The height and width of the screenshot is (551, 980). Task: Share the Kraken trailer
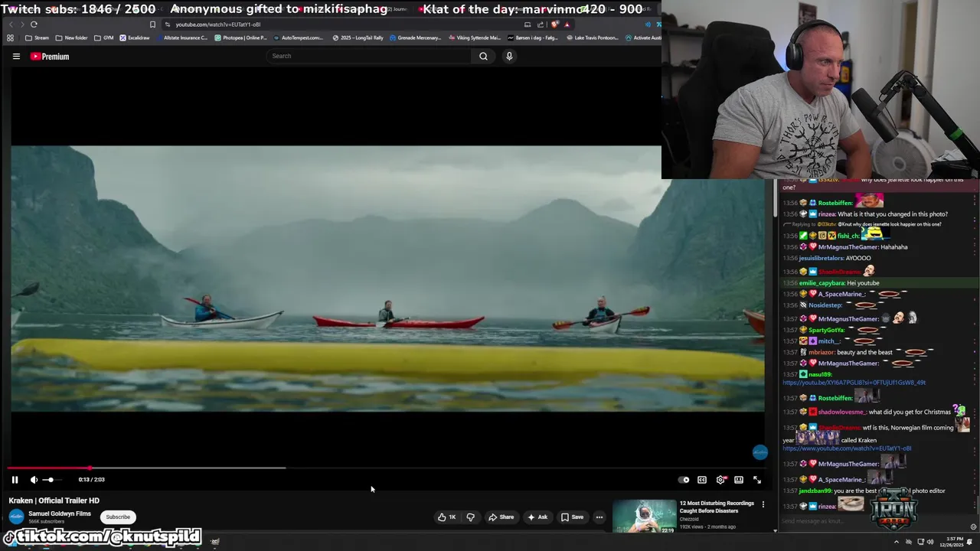[501, 517]
